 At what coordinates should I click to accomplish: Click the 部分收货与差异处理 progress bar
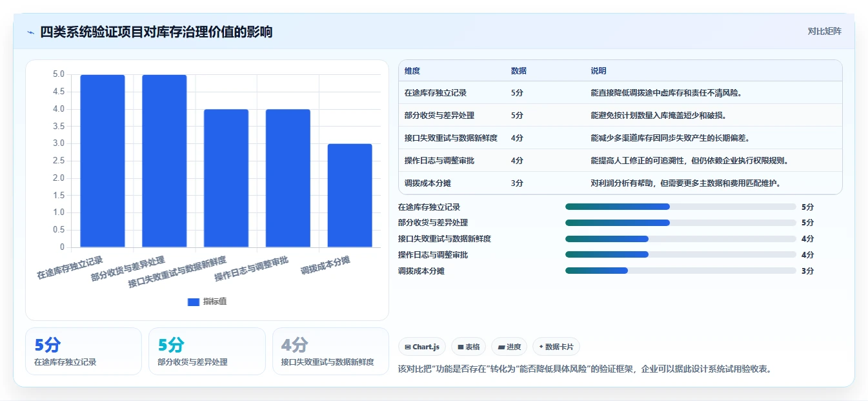tap(681, 223)
